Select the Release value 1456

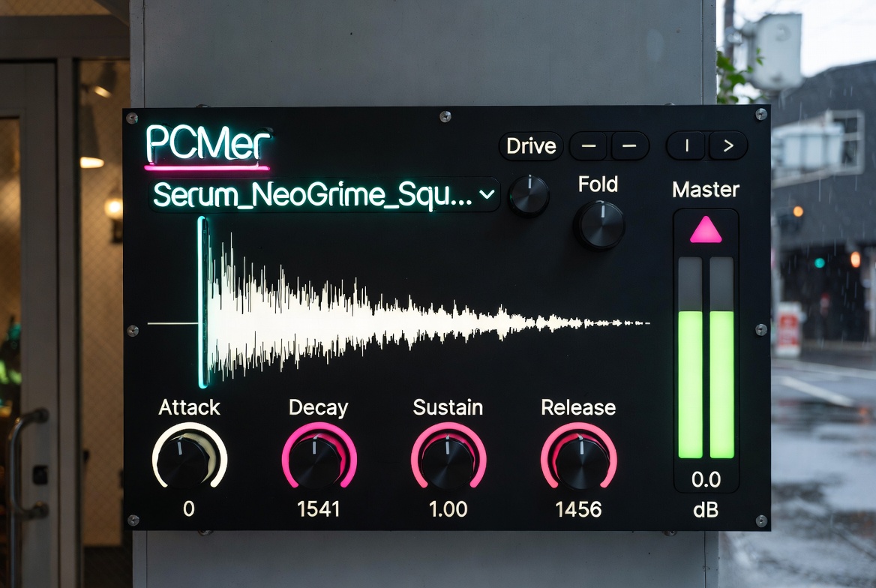[578, 509]
